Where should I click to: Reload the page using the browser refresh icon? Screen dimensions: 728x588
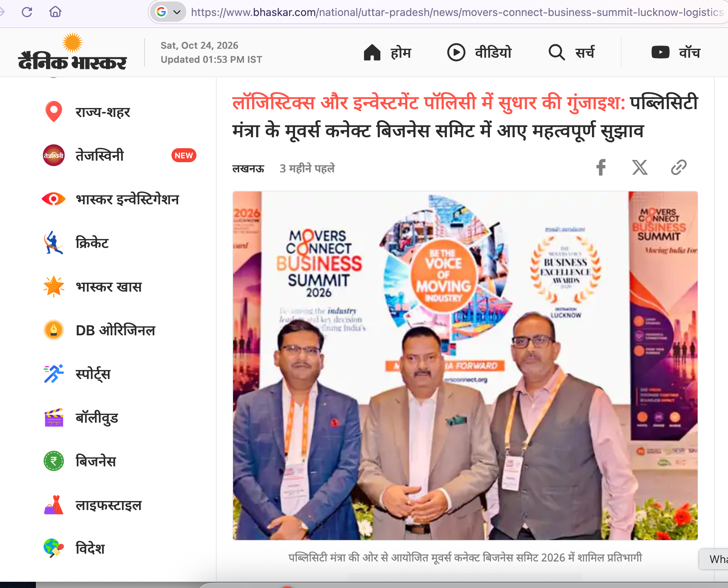coord(27,12)
